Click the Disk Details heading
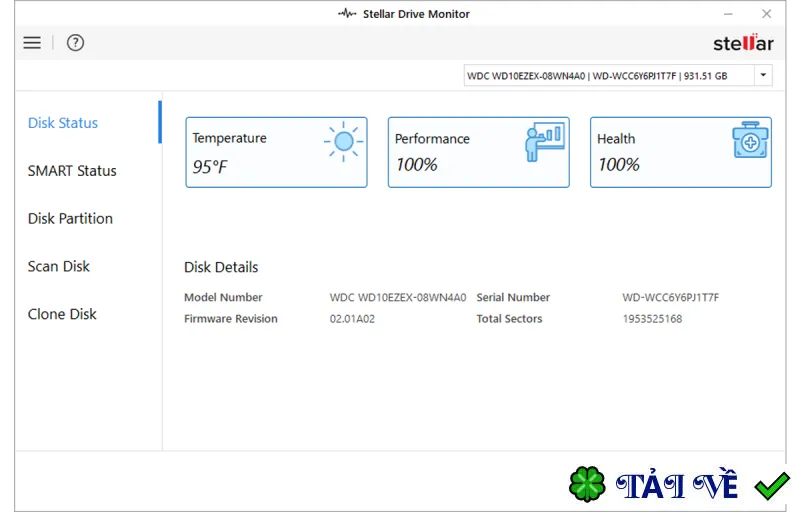This screenshot has width=800, height=512. click(x=221, y=267)
